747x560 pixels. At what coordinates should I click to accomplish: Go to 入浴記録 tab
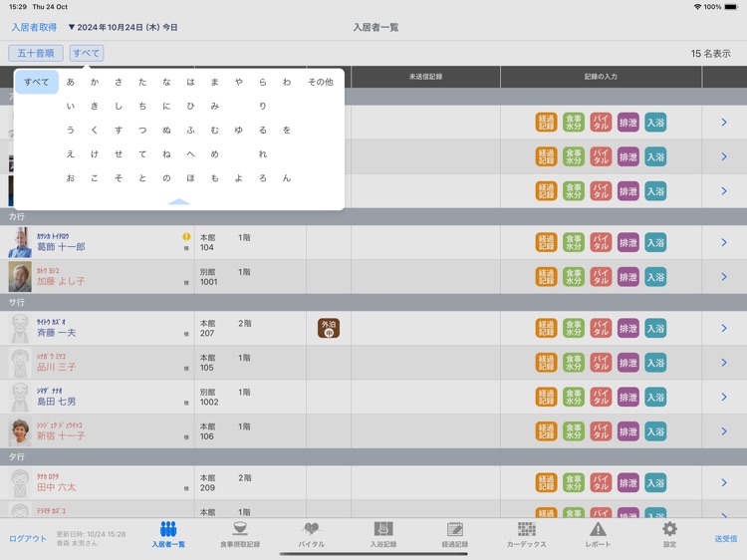383,535
